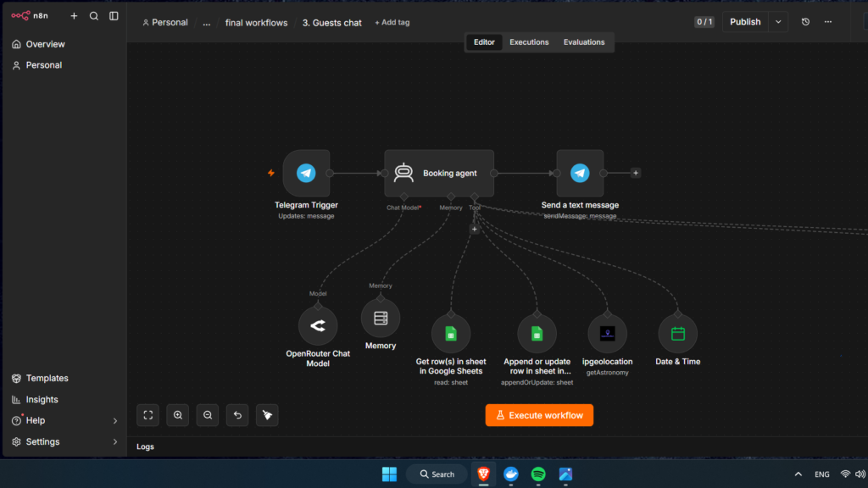Select the Date & Time node

[677, 334]
